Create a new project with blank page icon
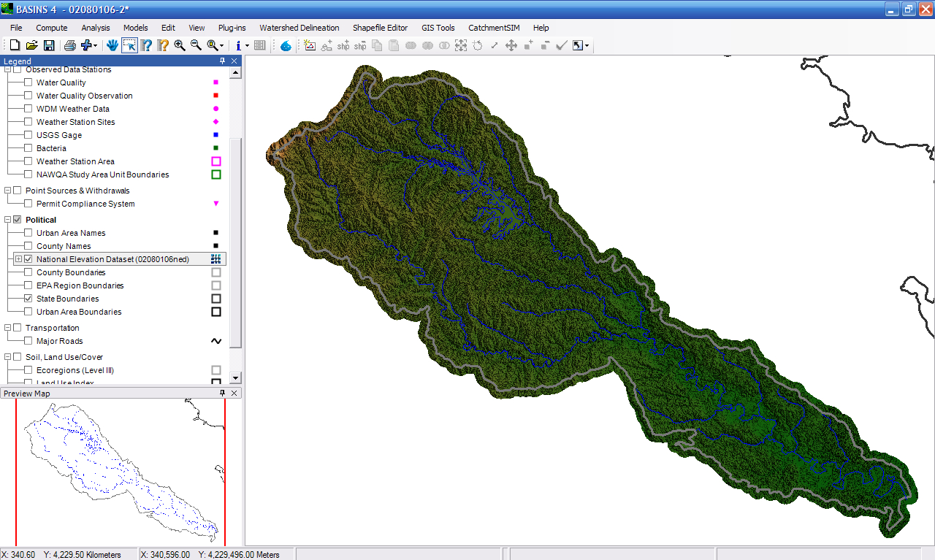This screenshot has width=935, height=560. point(15,45)
